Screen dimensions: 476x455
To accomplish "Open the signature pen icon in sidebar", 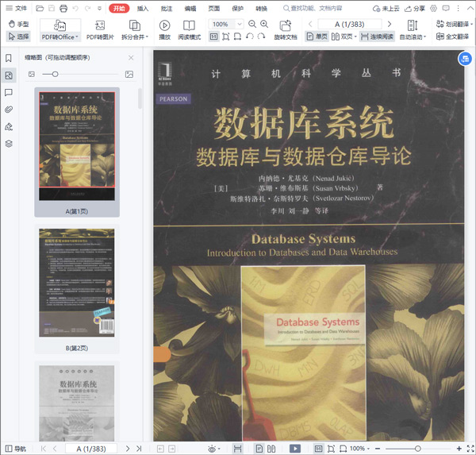I will (9, 126).
